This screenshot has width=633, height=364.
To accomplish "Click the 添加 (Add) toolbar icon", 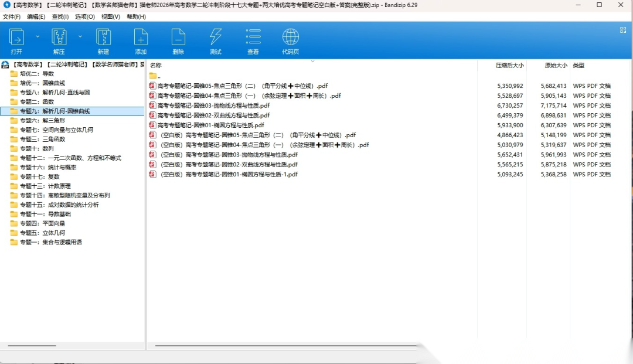I will (141, 38).
